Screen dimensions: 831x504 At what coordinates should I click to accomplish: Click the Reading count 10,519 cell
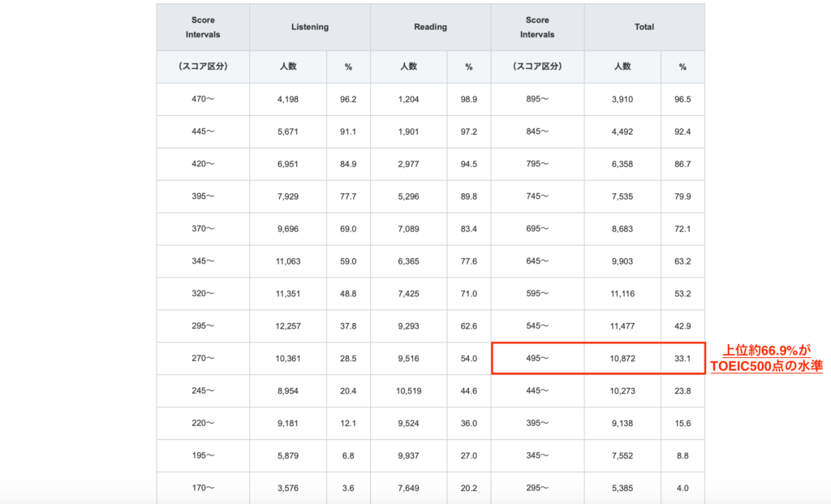tap(408, 391)
